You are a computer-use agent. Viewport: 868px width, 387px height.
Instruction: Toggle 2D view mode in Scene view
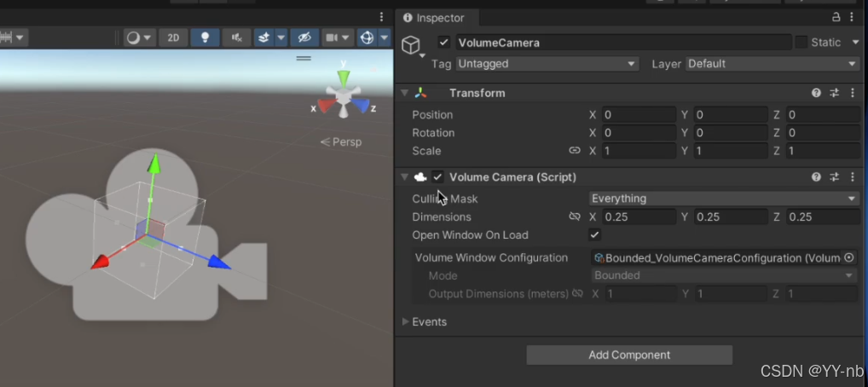pyautogui.click(x=173, y=38)
